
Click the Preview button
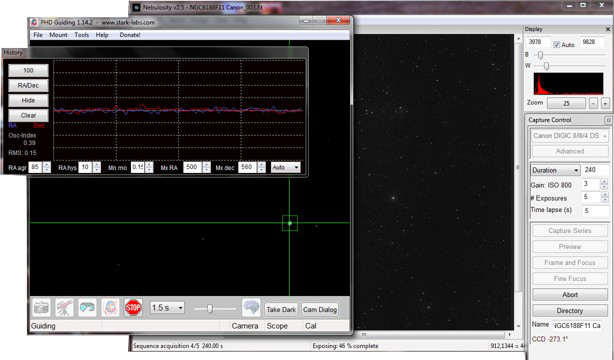[570, 247]
